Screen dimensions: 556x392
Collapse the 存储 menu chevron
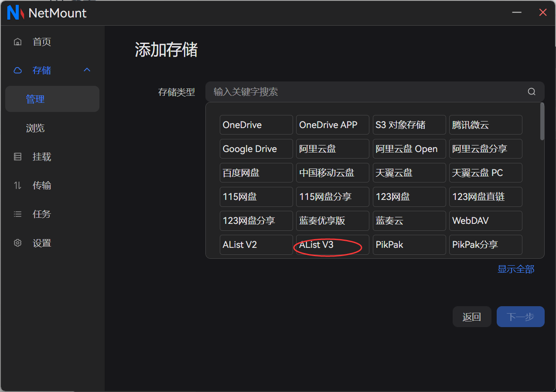(87, 70)
